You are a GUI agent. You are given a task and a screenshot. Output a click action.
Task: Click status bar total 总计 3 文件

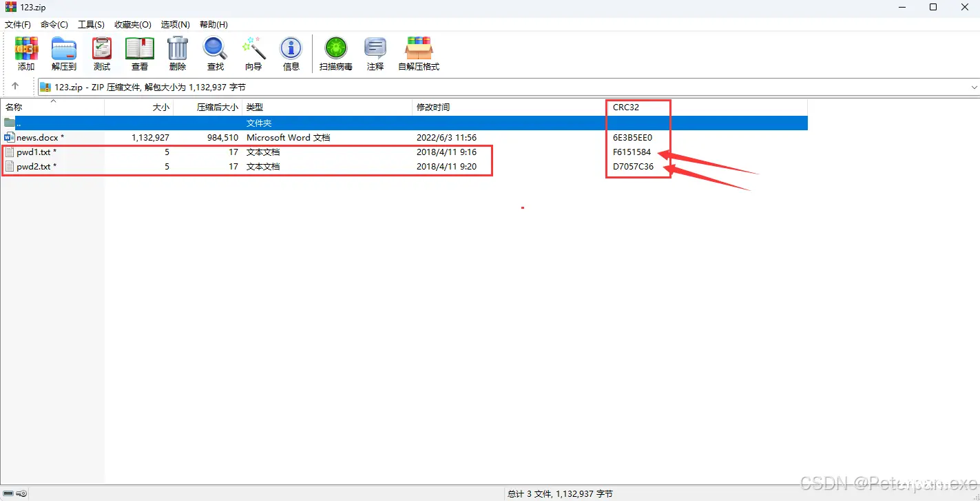(x=560, y=493)
